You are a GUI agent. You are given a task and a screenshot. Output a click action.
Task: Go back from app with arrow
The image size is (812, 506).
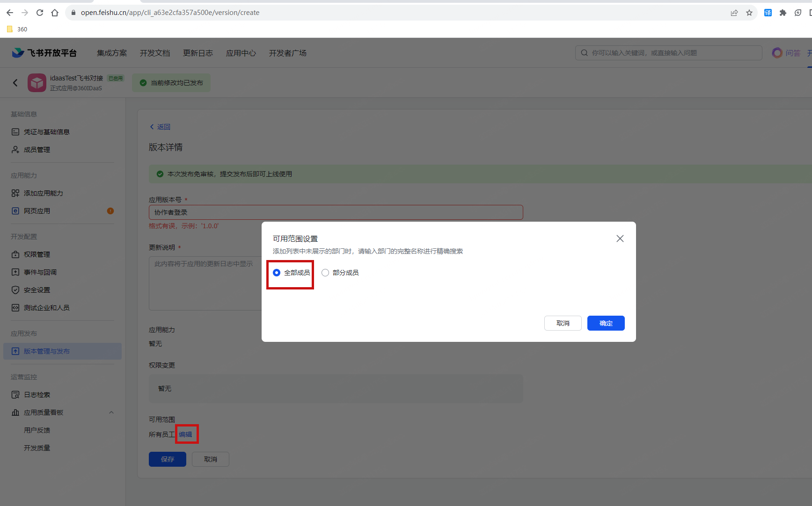pyautogui.click(x=15, y=83)
